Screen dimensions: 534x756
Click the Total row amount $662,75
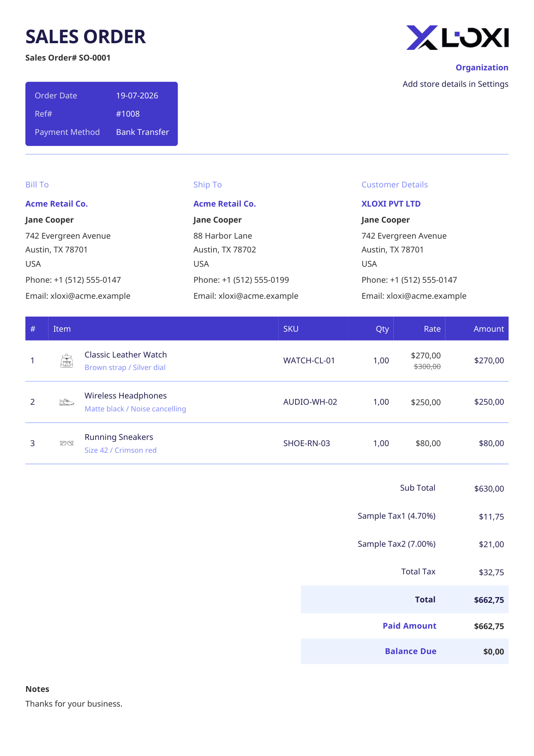(x=489, y=600)
